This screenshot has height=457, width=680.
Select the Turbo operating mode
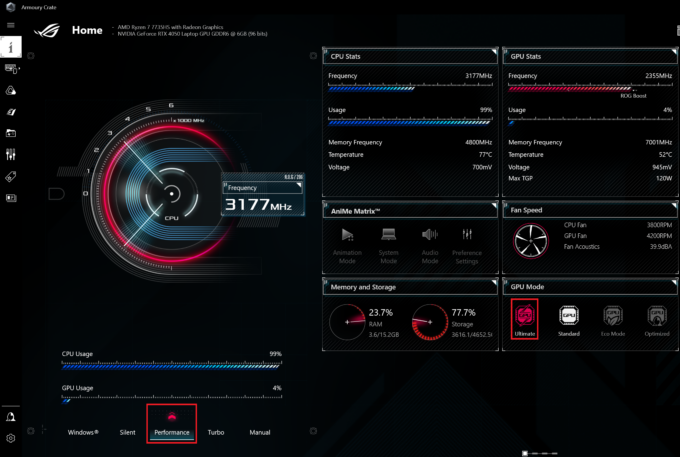point(216,433)
